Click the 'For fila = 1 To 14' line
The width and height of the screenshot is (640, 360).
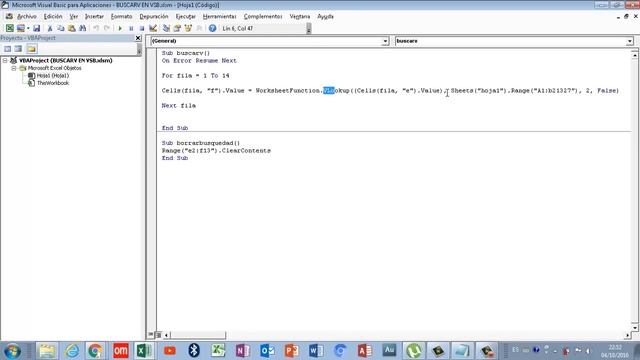click(196, 76)
